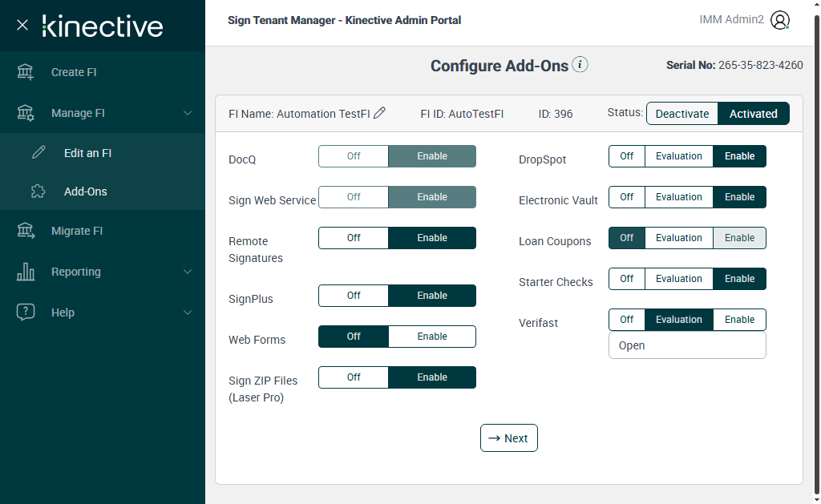Click the Create FI bank icon
The image size is (821, 504).
[x=25, y=71]
